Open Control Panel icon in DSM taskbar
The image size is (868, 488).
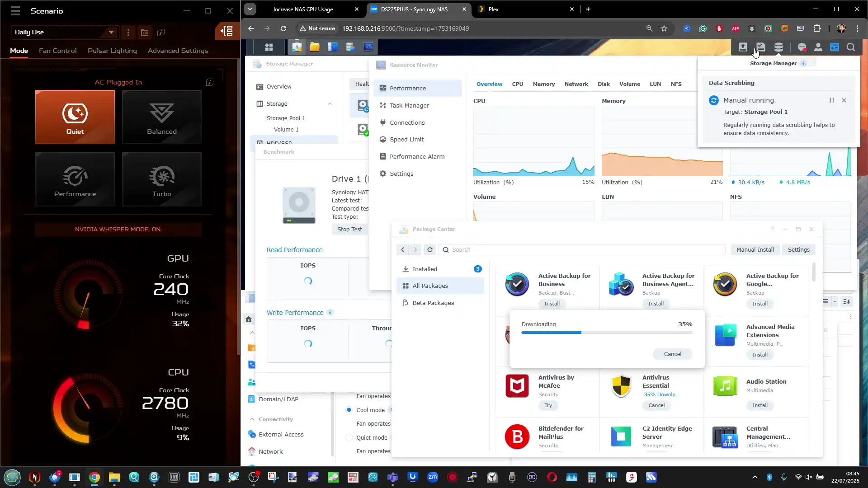click(x=333, y=47)
